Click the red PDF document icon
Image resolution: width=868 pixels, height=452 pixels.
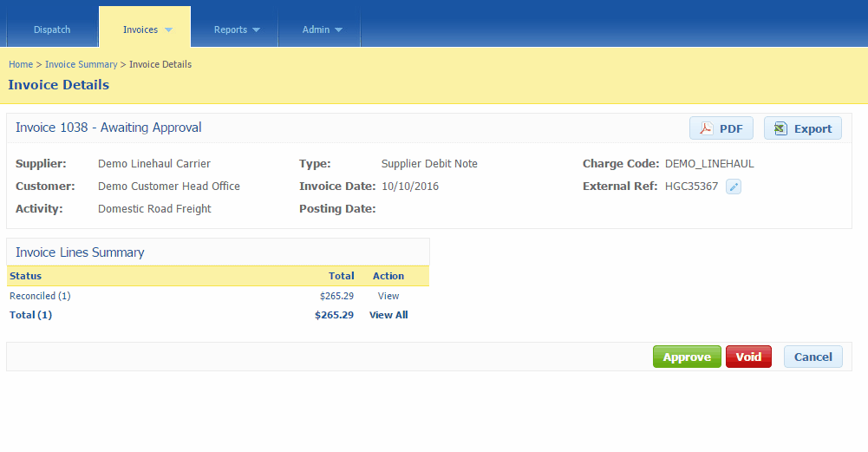(x=706, y=128)
